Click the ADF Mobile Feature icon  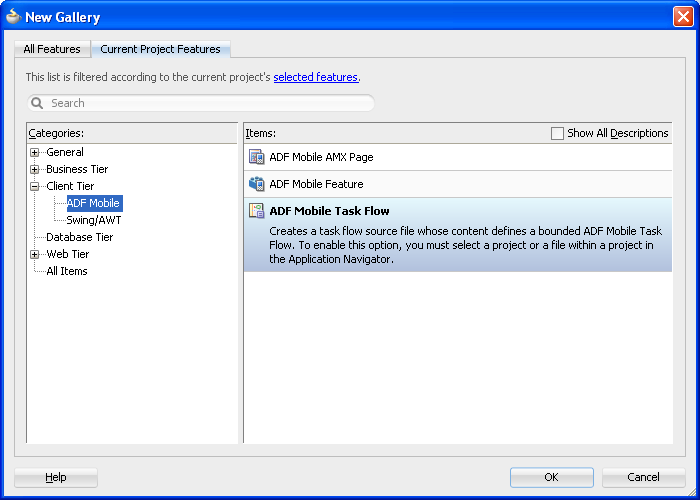tap(256, 184)
